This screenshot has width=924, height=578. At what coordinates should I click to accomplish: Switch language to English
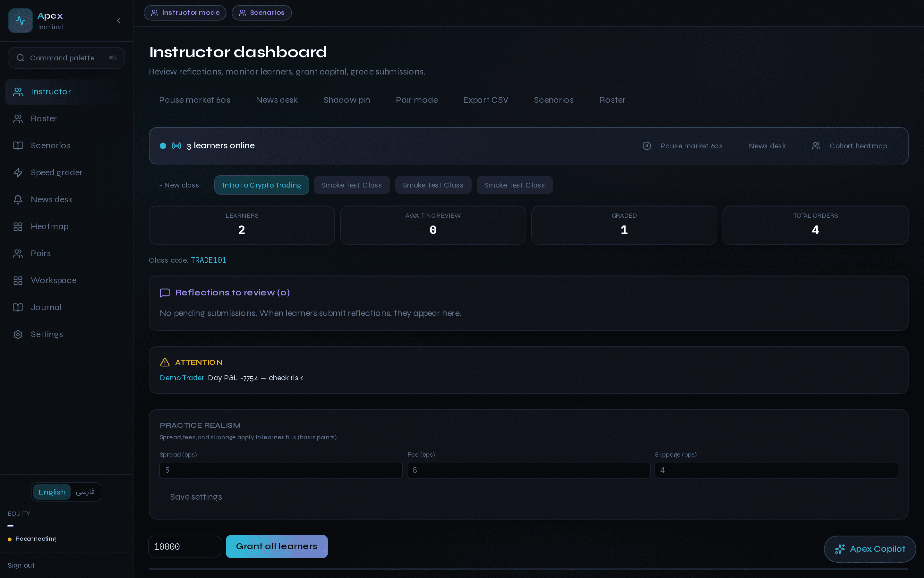point(52,492)
